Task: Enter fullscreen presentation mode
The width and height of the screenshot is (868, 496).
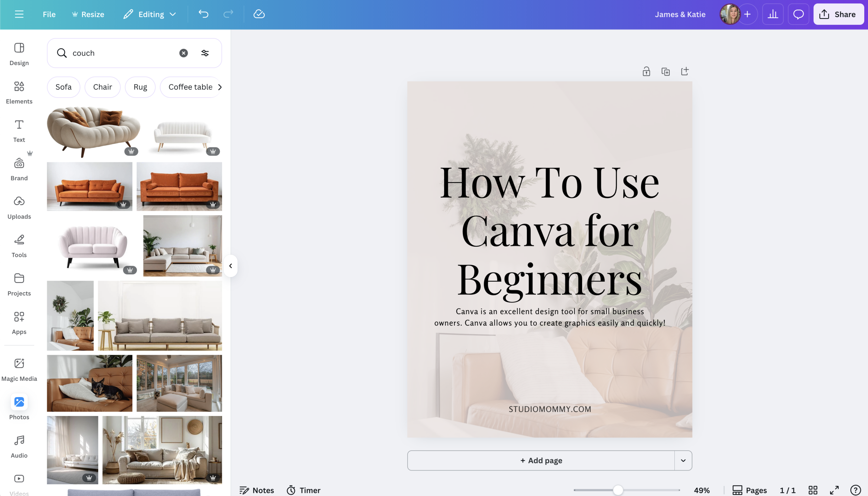Action: coord(834,490)
